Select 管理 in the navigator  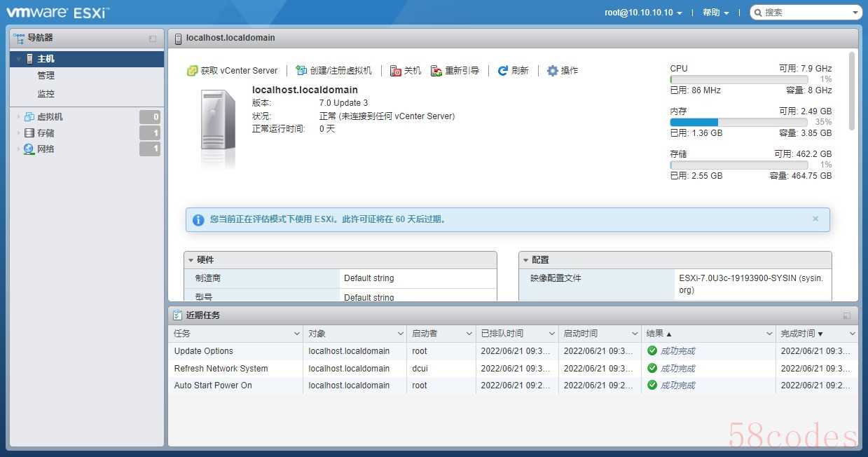click(46, 76)
